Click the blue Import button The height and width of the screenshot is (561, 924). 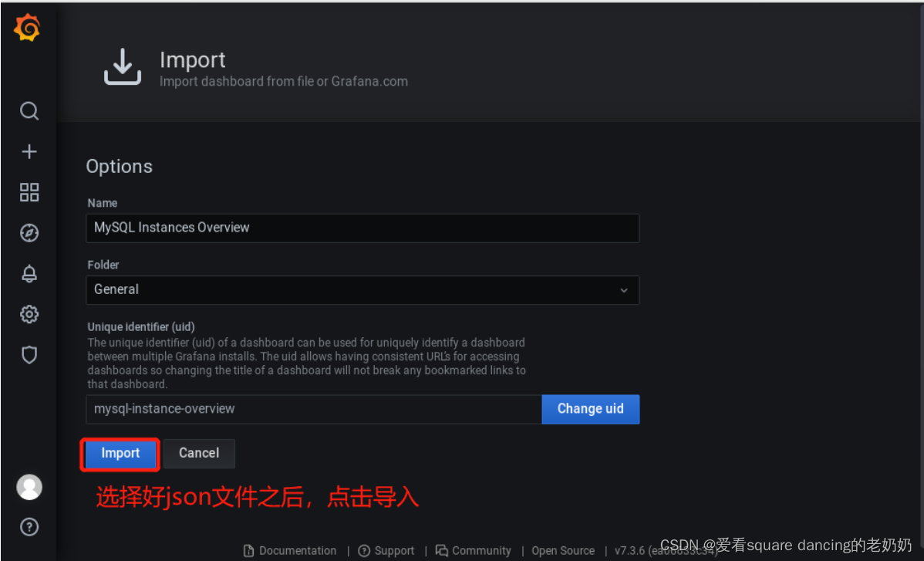120,453
